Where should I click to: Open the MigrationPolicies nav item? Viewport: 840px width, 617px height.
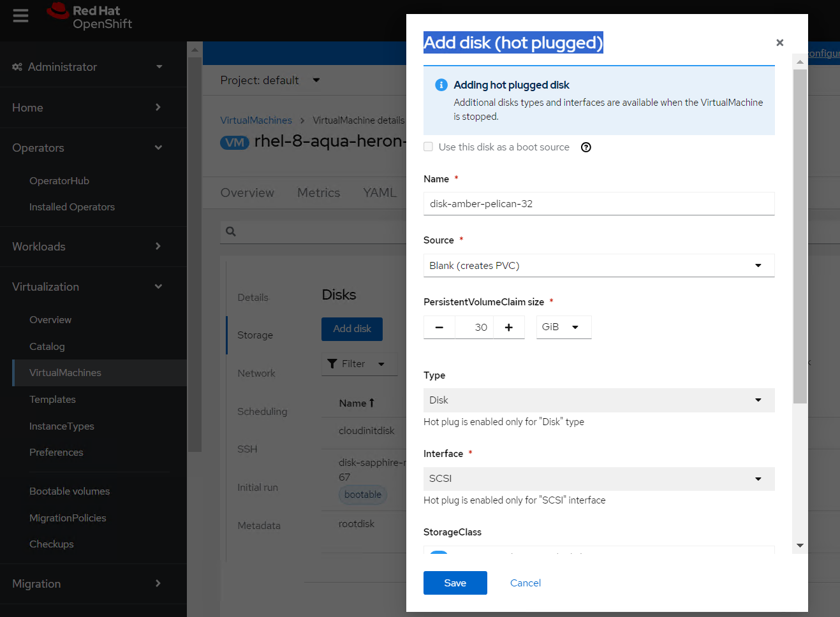click(x=68, y=518)
